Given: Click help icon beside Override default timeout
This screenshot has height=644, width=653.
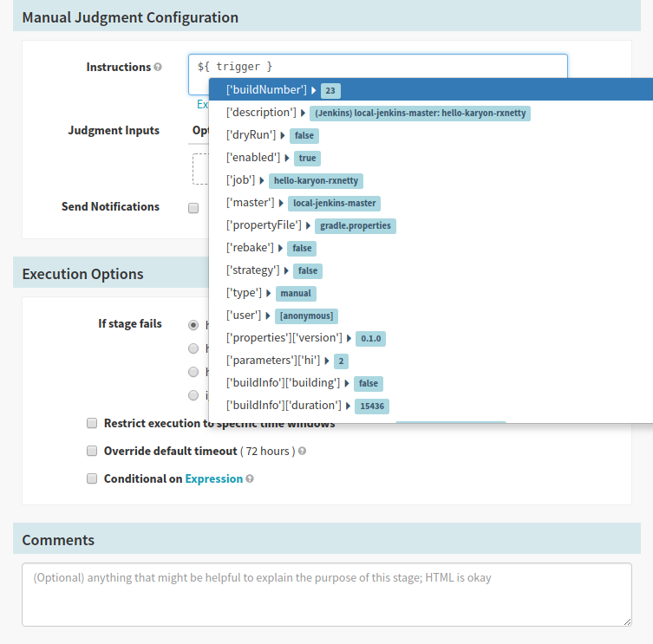Looking at the screenshot, I should click(302, 452).
